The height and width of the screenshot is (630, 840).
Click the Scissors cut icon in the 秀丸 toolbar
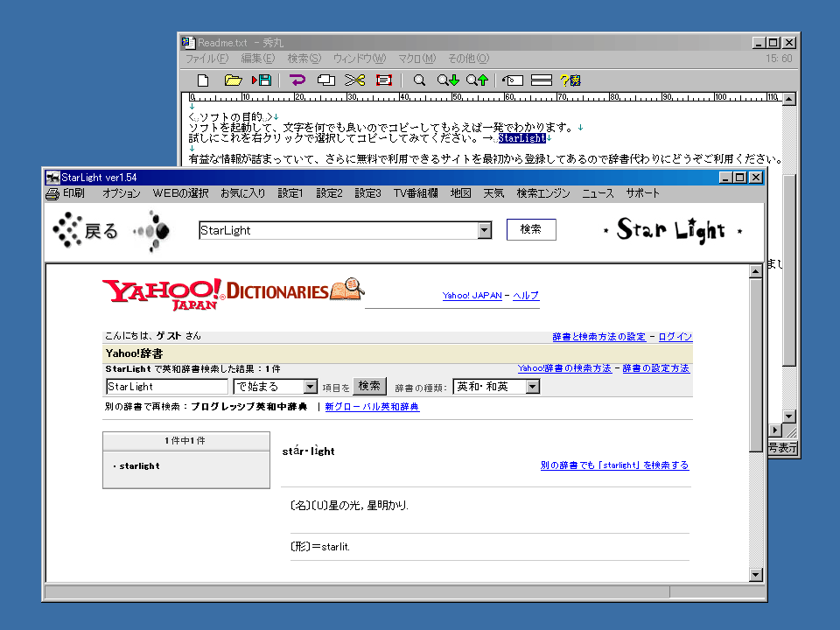354,80
